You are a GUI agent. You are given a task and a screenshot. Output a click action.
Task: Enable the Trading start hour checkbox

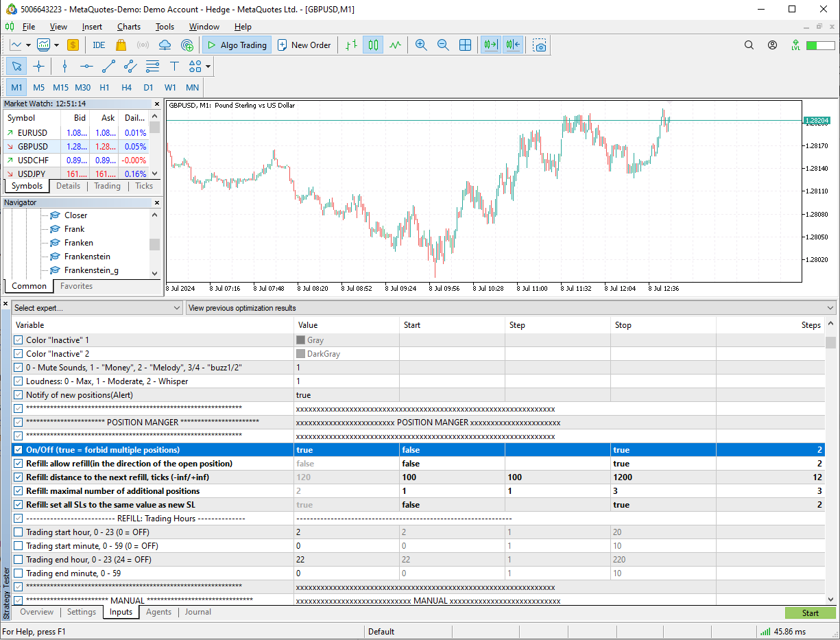pyautogui.click(x=19, y=532)
